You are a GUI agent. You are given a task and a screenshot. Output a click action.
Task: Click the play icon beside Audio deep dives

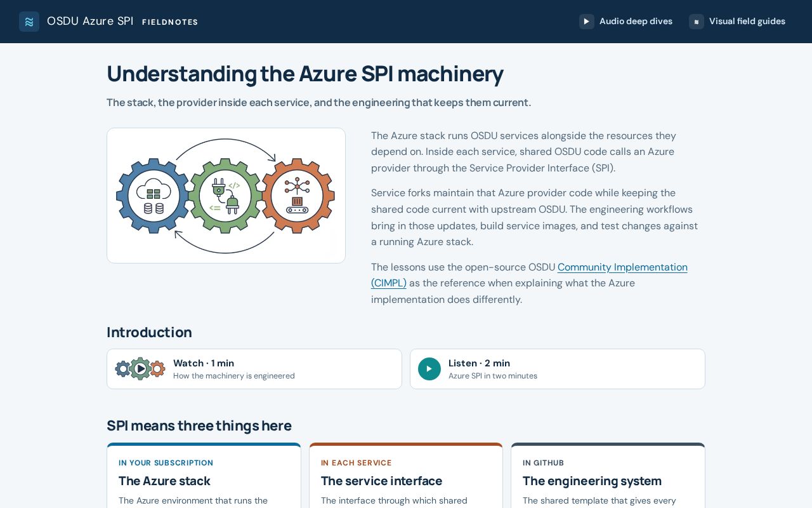[x=587, y=22]
